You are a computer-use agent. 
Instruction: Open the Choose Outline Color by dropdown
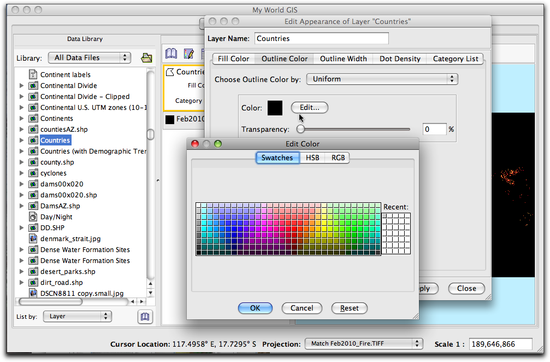tap(382, 79)
